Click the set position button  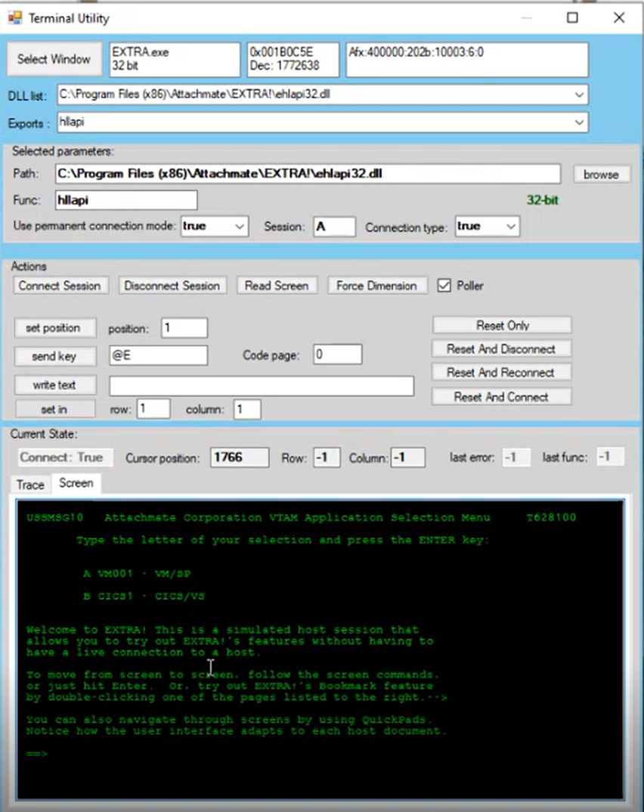pos(54,328)
